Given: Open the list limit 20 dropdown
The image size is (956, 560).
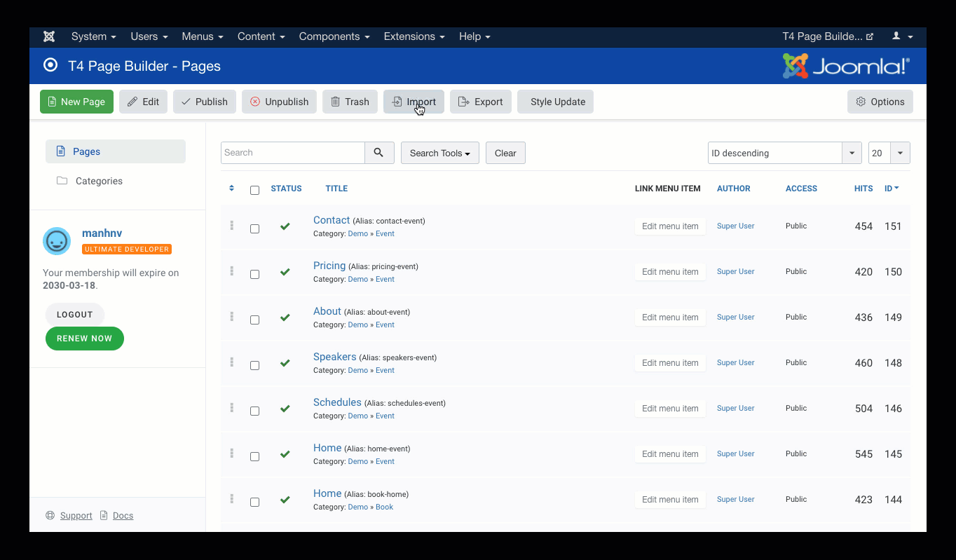Looking at the screenshot, I should tap(889, 153).
